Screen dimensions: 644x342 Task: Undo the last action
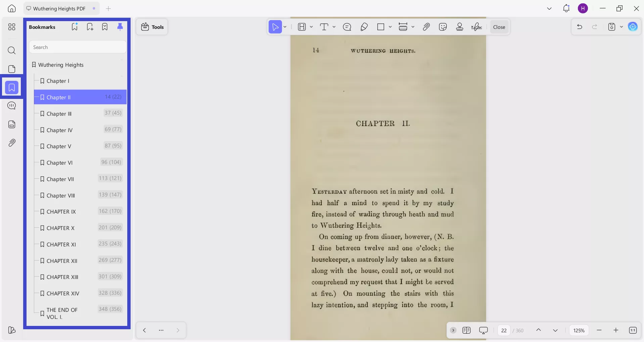(580, 27)
